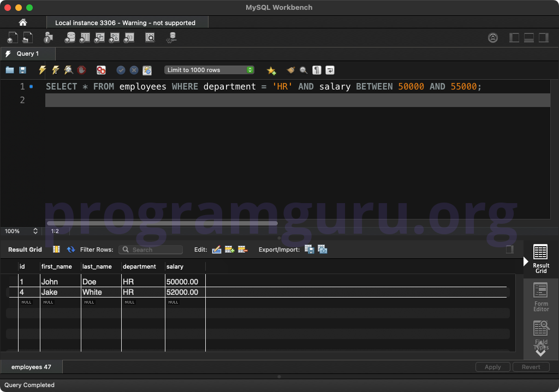The height and width of the screenshot is (392, 559).
Task: Expand more result view options chevron
Action: tap(540, 353)
